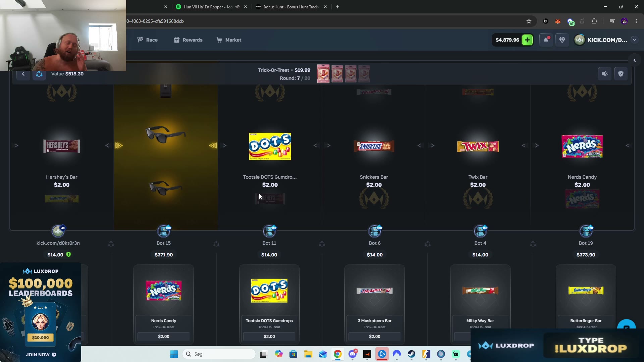The image size is (644, 362).
Task: Click the recycle icon between Bot 15 and Bot 11
Action: point(216,244)
